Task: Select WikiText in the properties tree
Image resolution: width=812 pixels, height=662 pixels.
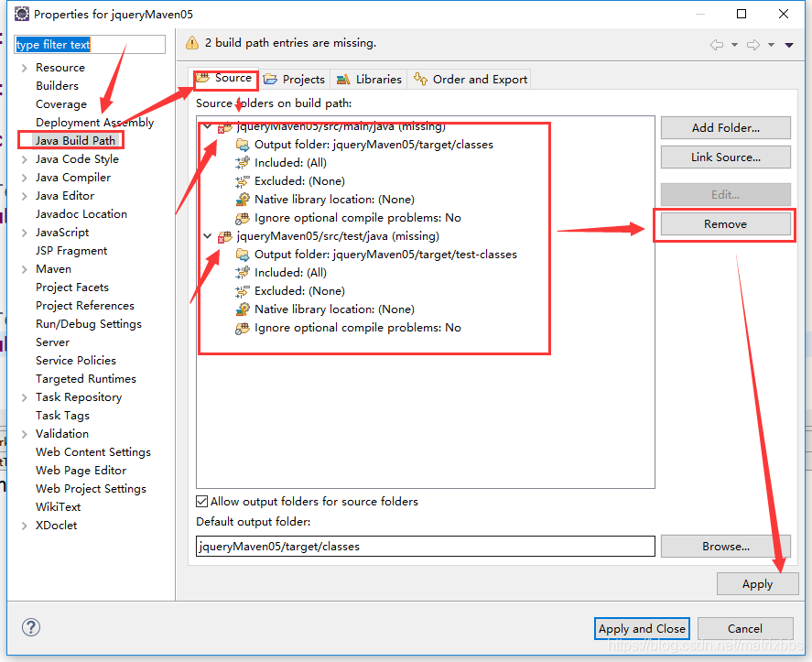Action: pyautogui.click(x=58, y=507)
